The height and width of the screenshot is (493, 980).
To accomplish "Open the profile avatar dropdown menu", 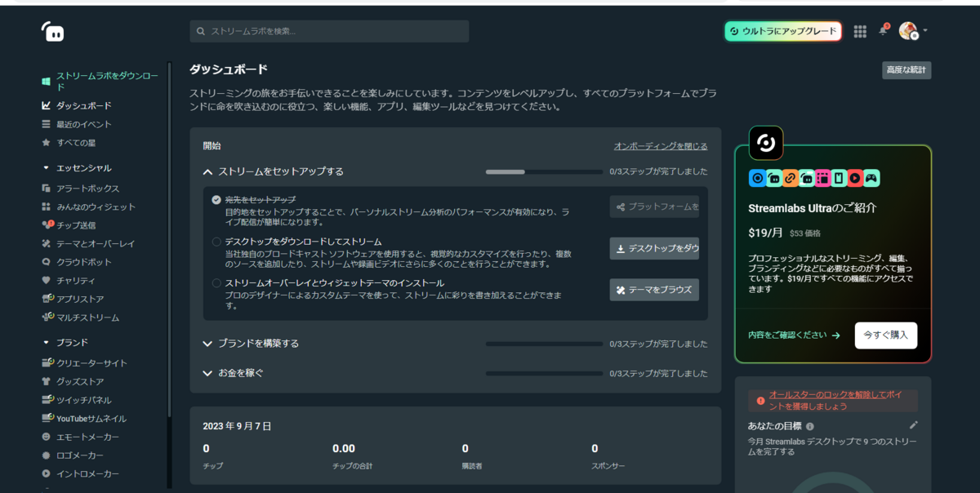I will coord(913,31).
